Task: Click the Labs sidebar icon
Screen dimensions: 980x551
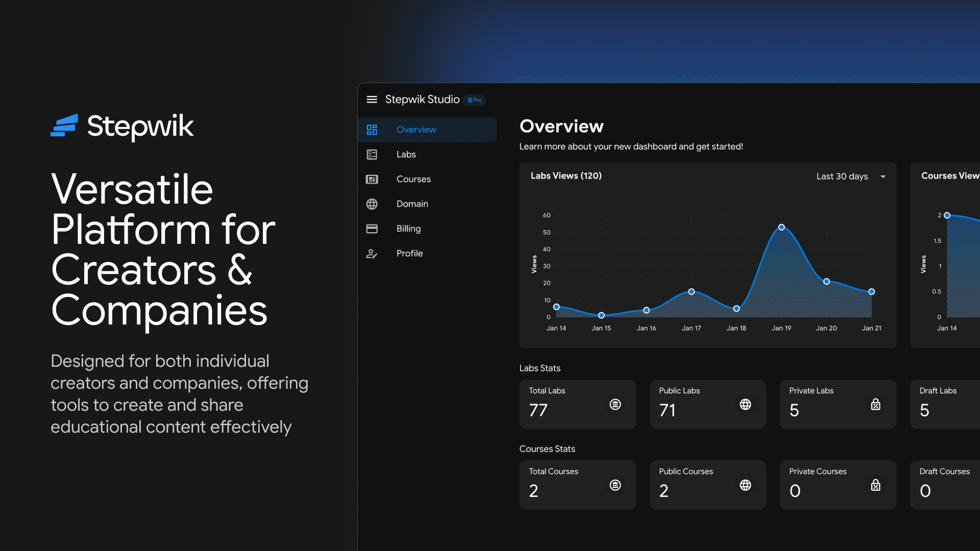Action: [372, 155]
